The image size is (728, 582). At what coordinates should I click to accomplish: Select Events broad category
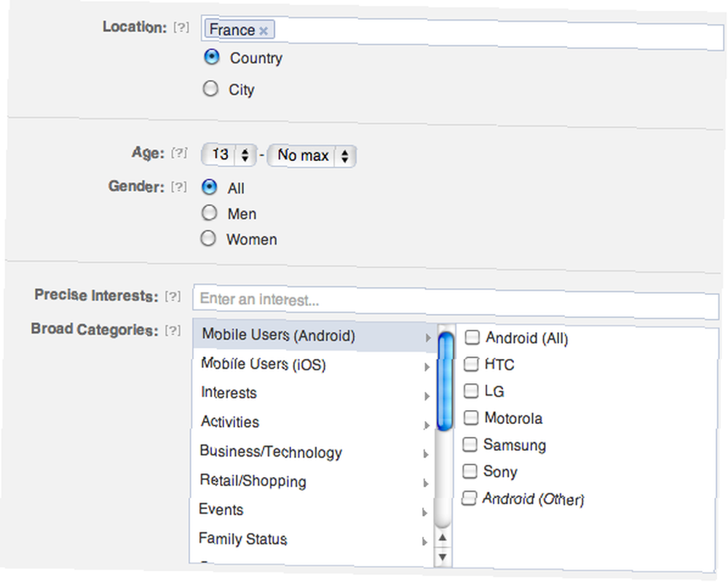[x=311, y=510]
